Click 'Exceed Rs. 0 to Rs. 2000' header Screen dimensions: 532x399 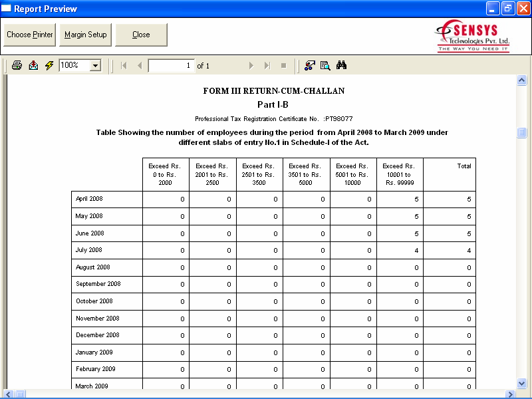(x=165, y=174)
